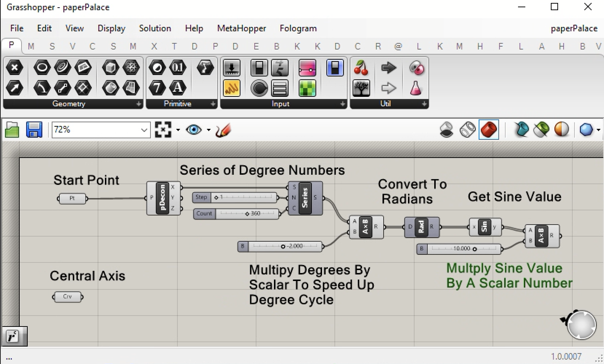
Task: Open the 72% zoom level dropdown
Action: [x=144, y=130]
